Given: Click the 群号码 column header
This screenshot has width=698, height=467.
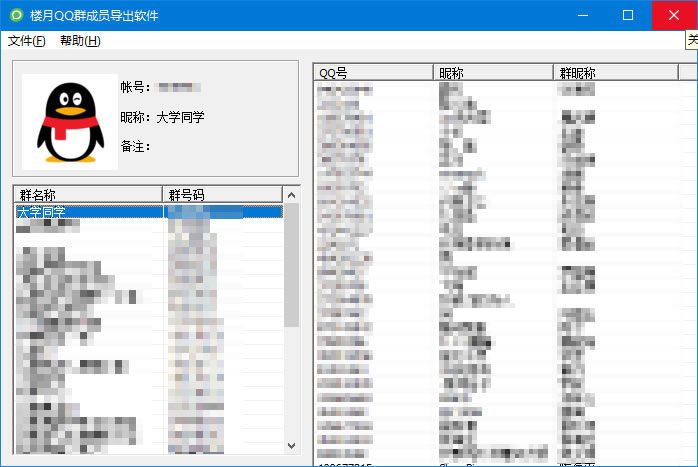Looking at the screenshot, I should [222, 194].
